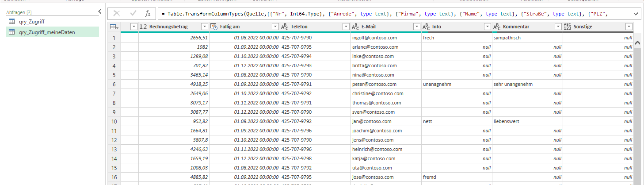Expand the formula bar with the chevron

(636, 14)
